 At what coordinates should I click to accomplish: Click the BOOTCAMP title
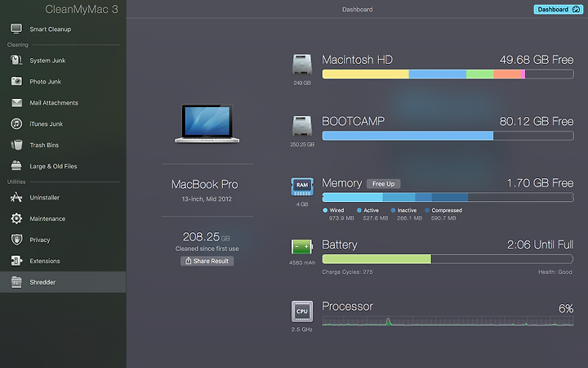[x=354, y=121]
